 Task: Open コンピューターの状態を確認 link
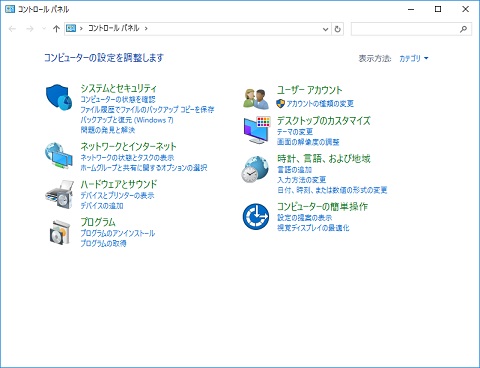[x=118, y=99]
